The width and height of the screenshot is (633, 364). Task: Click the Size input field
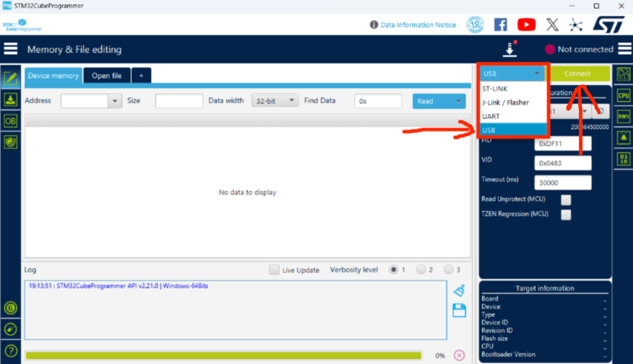179,101
